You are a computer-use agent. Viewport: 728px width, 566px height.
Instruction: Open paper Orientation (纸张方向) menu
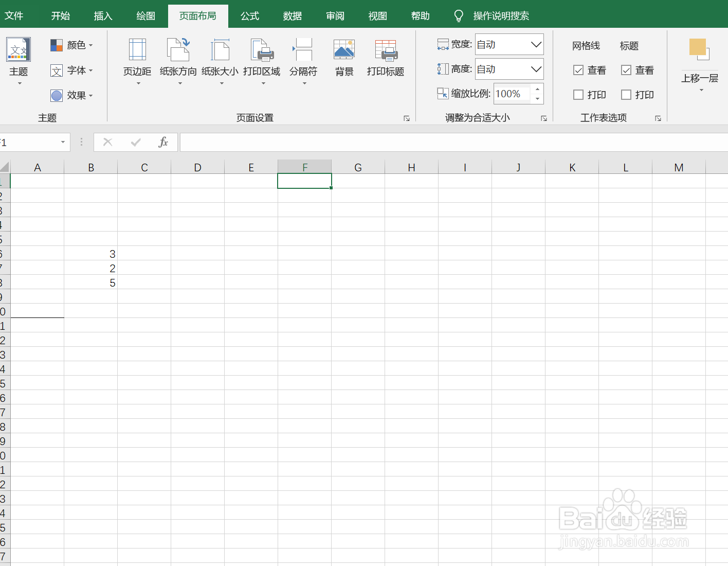coord(178,61)
